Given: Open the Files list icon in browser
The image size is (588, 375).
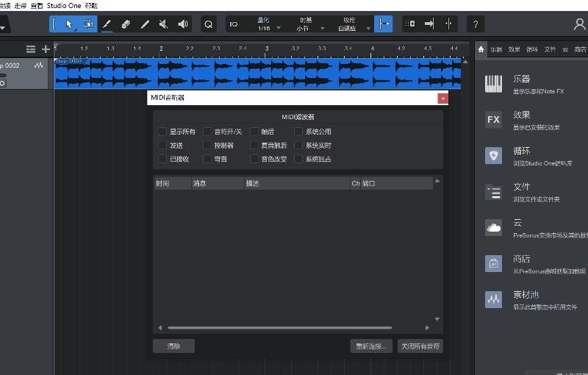Looking at the screenshot, I should (493, 192).
